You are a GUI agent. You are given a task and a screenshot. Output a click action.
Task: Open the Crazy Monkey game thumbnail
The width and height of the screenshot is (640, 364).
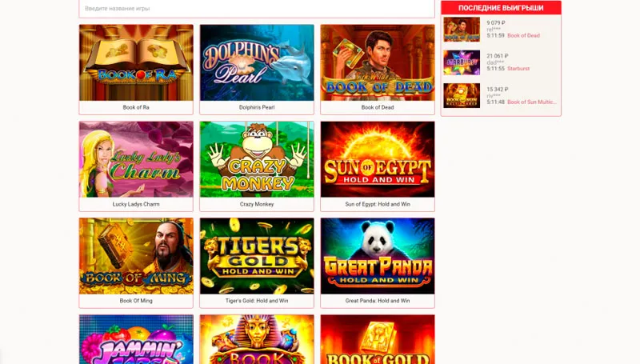tap(257, 159)
